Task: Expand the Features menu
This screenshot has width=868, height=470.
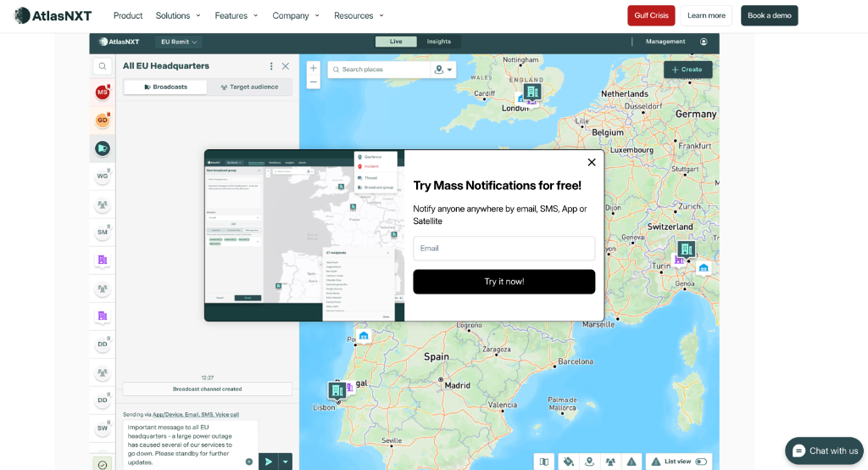Action: [x=236, y=15]
